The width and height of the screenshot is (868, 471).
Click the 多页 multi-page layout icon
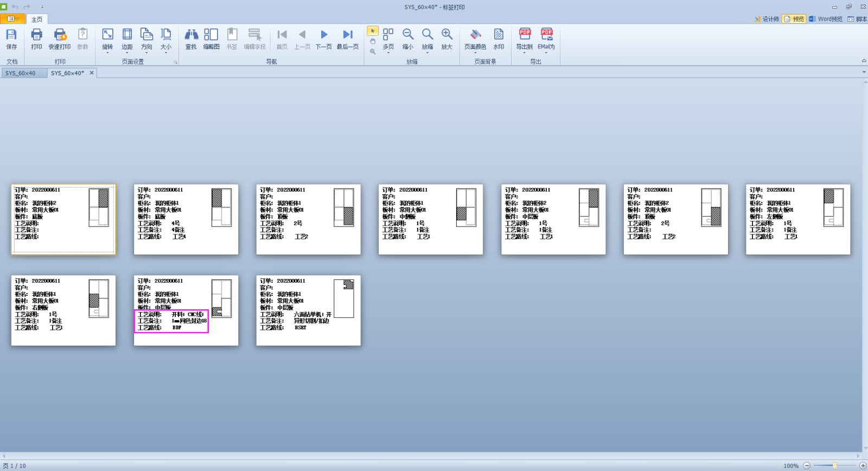pos(388,35)
